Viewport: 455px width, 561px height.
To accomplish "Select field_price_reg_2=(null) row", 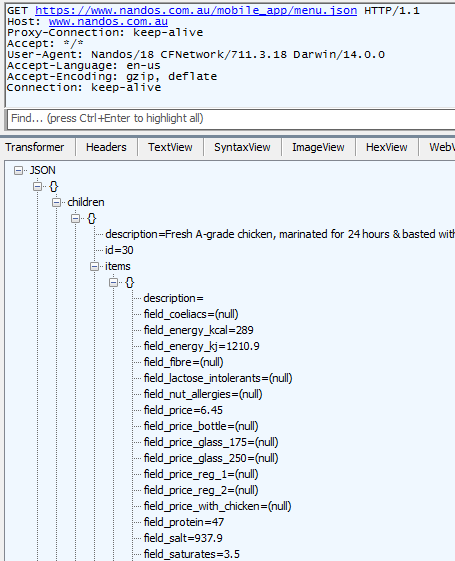I will tap(201, 490).
